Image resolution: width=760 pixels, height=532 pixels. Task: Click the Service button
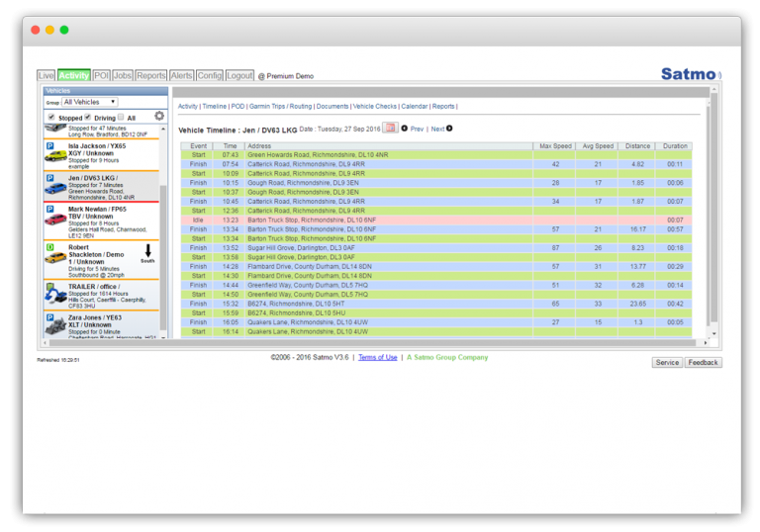667,363
